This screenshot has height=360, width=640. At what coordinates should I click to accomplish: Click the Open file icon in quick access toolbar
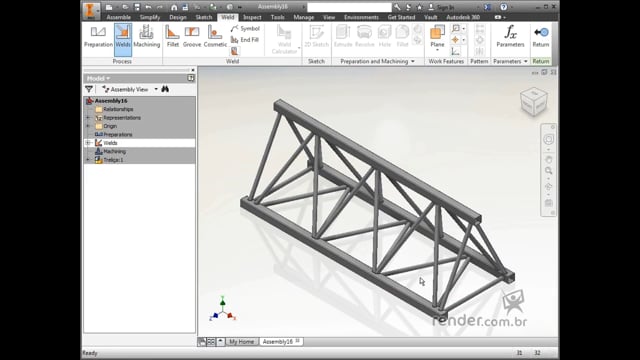point(126,7)
